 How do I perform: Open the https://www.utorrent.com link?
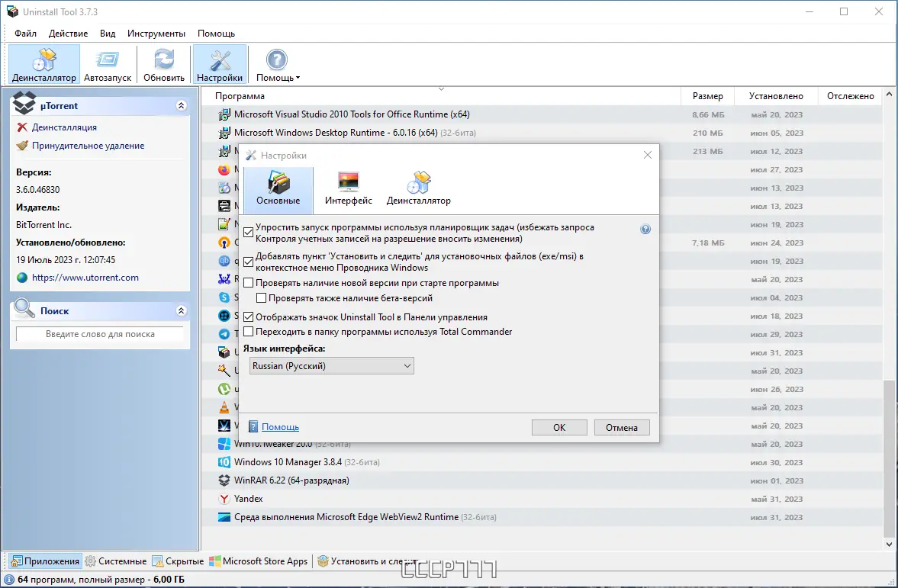(x=85, y=278)
